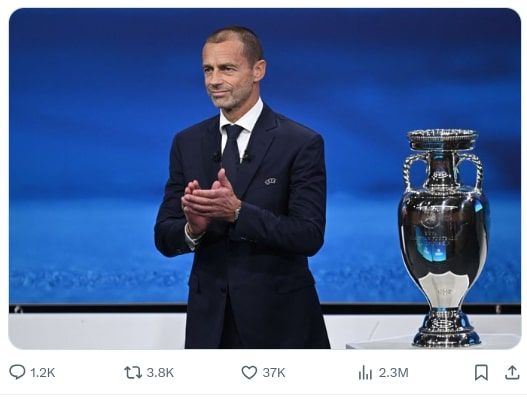Click the 2.3M views count
The height and width of the screenshot is (404, 527).
[x=394, y=373]
